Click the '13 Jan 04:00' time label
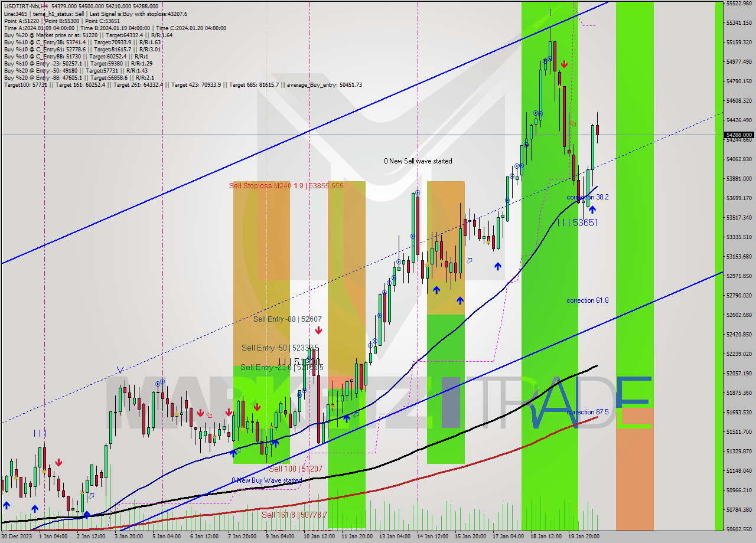Screen dimensions: 756x543 [x=394, y=537]
